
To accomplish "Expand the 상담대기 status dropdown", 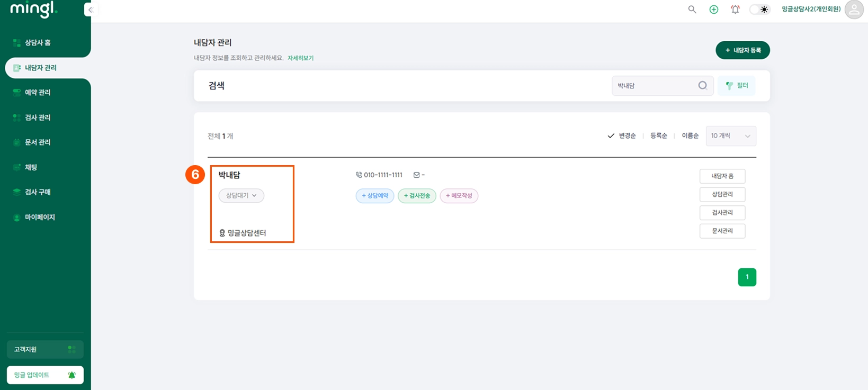I will point(241,196).
